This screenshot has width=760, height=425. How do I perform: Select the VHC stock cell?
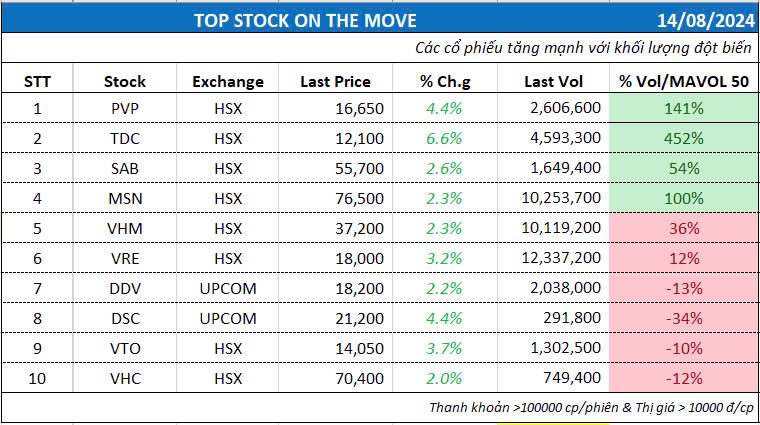(124, 378)
